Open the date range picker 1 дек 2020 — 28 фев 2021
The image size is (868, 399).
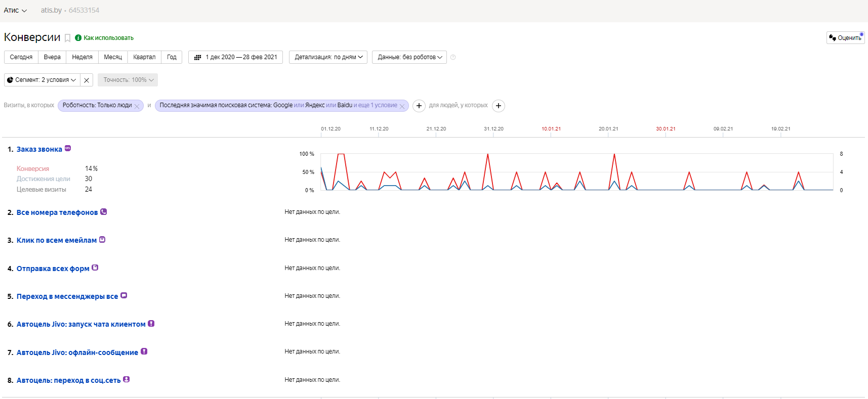coord(235,57)
